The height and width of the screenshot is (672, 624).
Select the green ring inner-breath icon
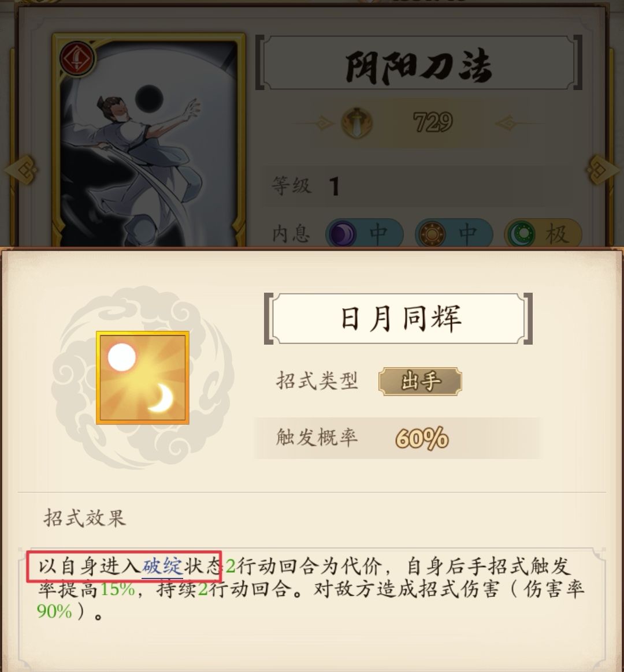521,234
